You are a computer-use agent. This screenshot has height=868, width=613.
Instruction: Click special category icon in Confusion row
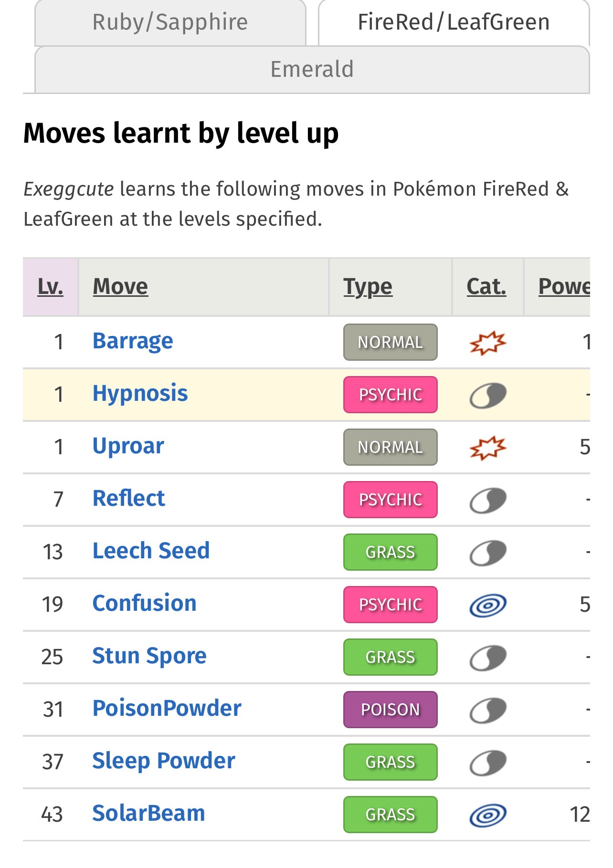(487, 605)
